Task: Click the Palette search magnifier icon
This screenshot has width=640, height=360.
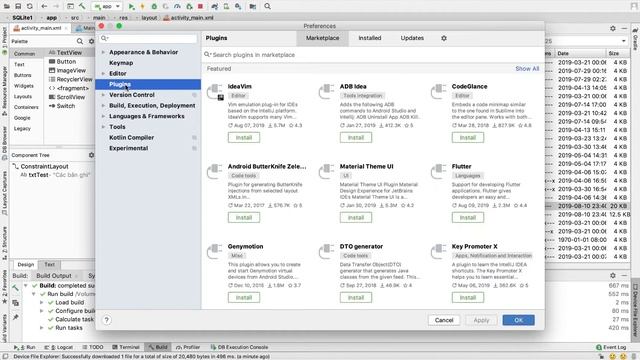Action: tap(80, 41)
